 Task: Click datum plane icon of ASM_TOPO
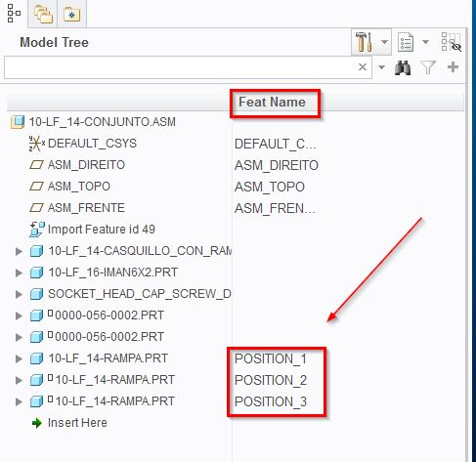tap(36, 187)
